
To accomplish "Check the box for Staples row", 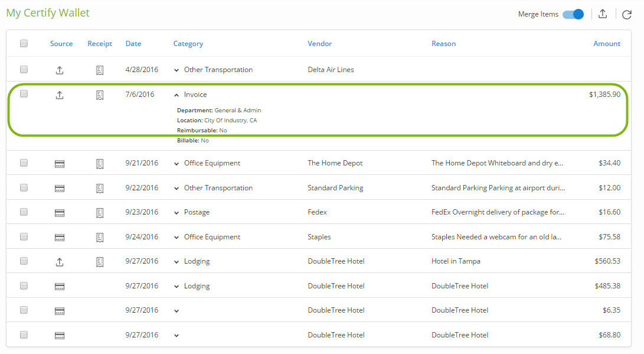I will pos(24,236).
